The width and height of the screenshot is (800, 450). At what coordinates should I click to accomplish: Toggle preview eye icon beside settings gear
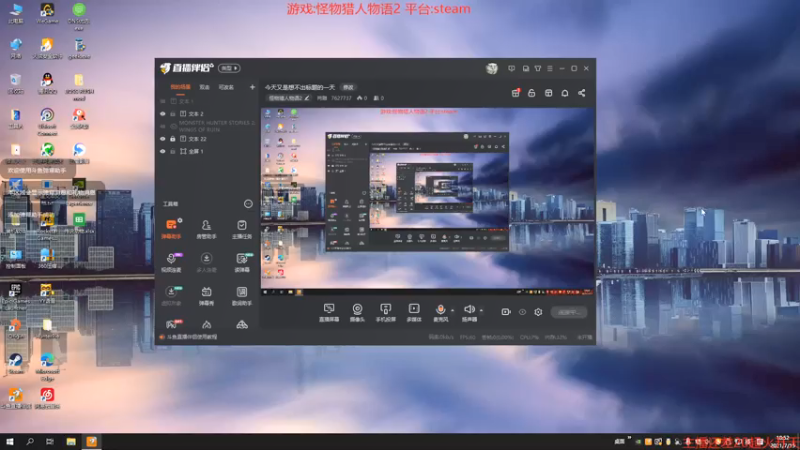coord(522,312)
